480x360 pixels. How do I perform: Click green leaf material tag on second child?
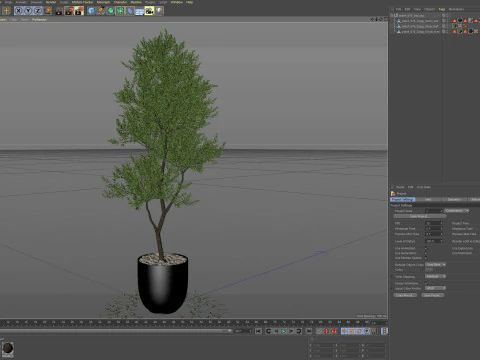pyautogui.click(x=454, y=26)
